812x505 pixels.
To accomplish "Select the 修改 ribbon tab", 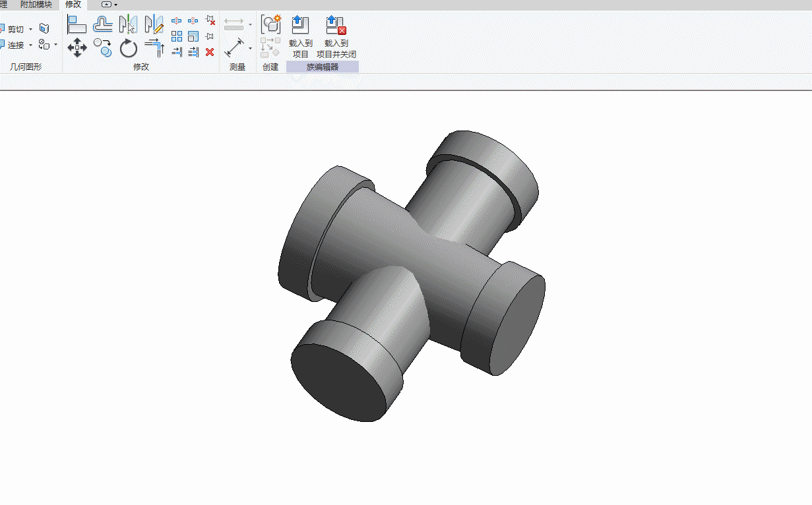I will [x=73, y=5].
